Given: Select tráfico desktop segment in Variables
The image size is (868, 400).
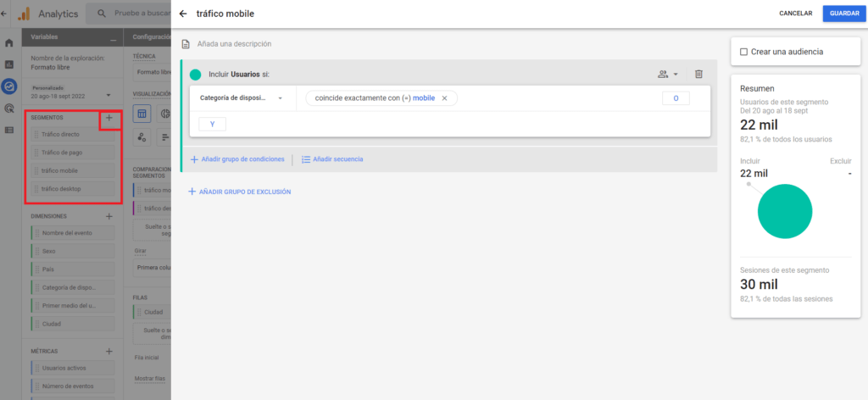Looking at the screenshot, I should pyautogui.click(x=73, y=189).
